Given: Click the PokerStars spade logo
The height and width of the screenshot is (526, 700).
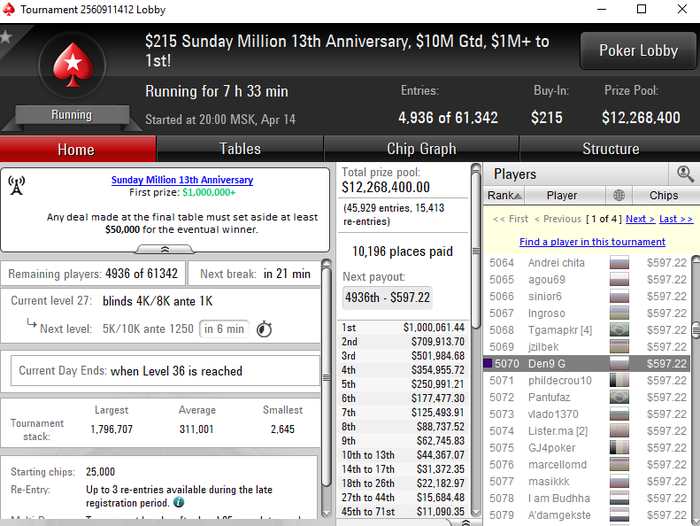Looking at the screenshot, I should point(72,65).
